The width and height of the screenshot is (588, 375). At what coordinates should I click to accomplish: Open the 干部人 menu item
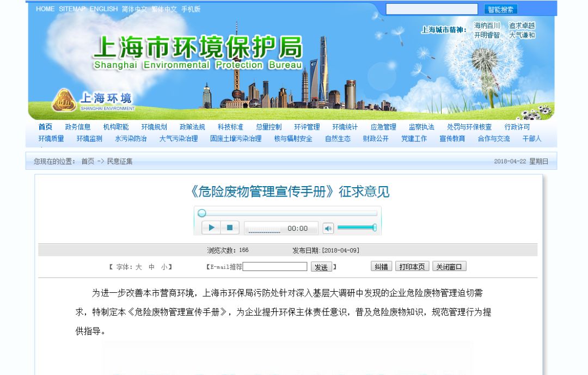[532, 138]
